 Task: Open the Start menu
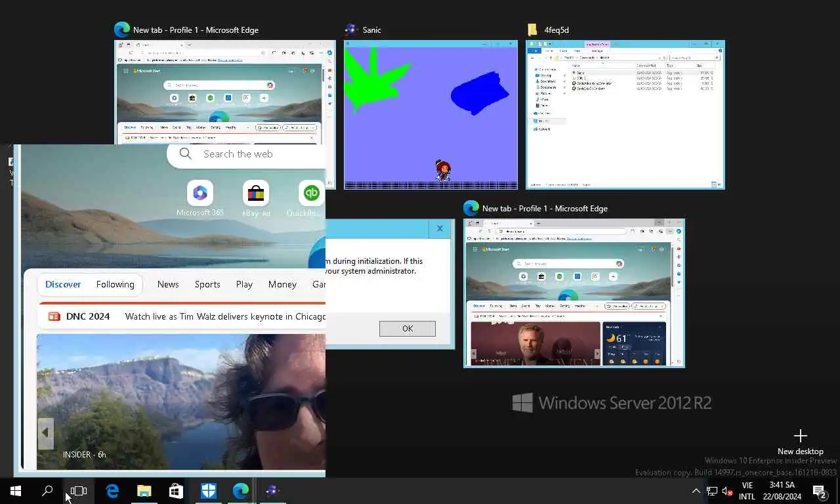click(x=16, y=491)
